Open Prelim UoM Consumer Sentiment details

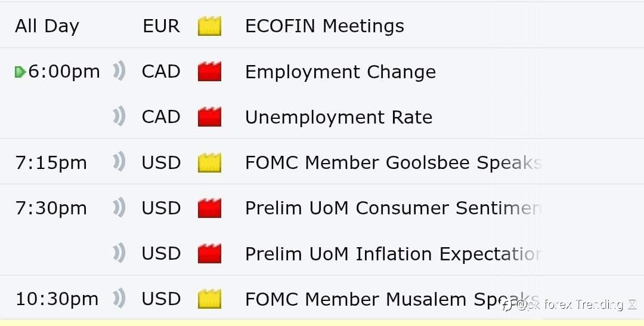(x=392, y=208)
